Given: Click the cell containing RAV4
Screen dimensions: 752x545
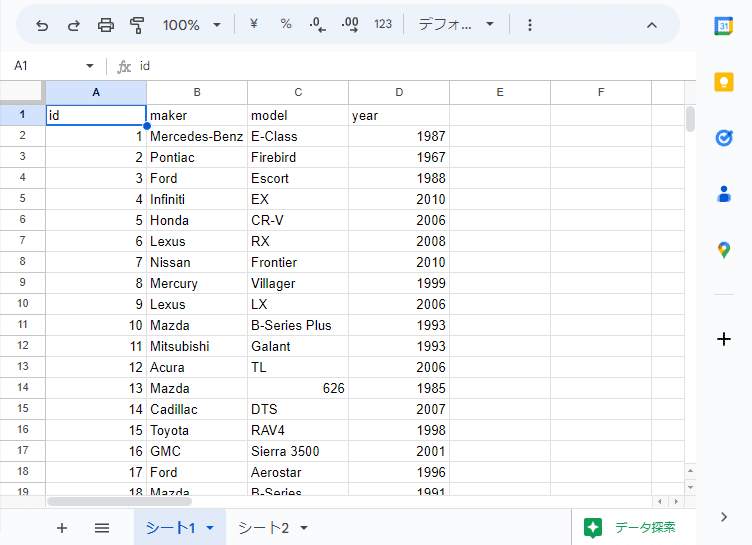Looking at the screenshot, I should pos(298,430).
